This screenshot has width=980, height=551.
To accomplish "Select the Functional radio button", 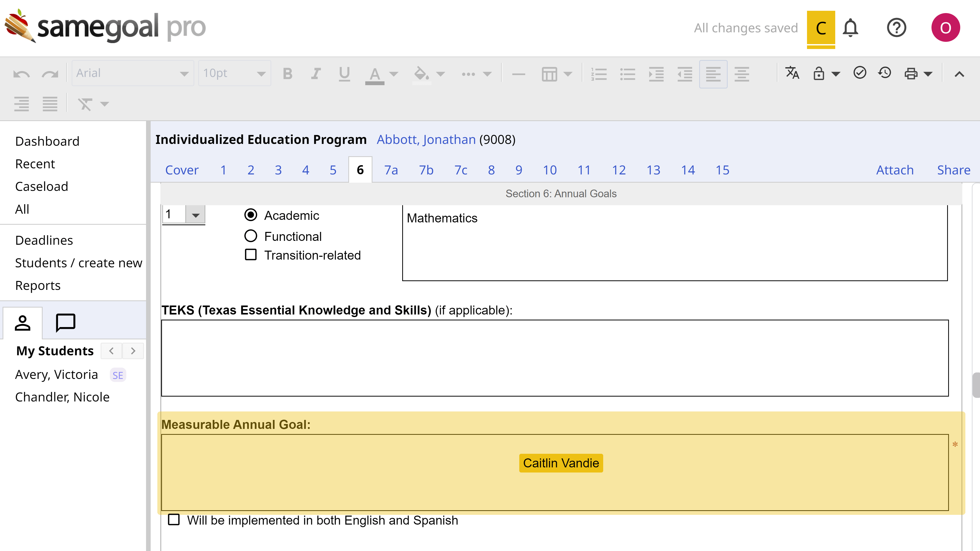I will click(251, 236).
